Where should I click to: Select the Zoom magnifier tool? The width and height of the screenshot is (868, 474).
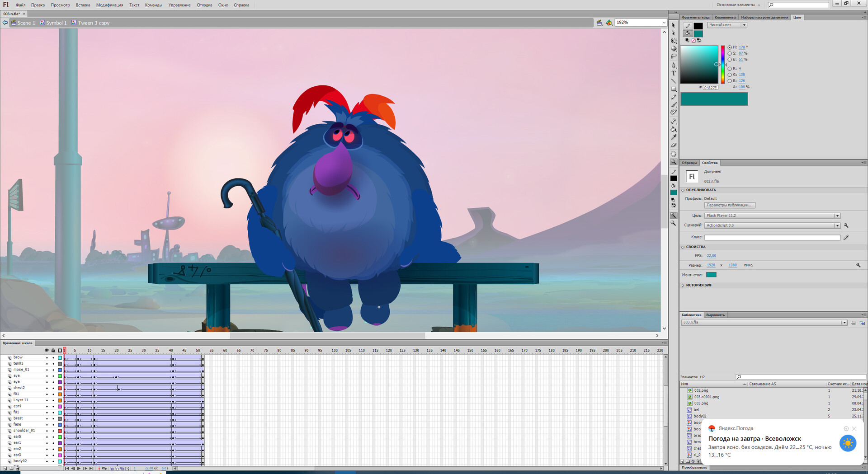pos(674,162)
